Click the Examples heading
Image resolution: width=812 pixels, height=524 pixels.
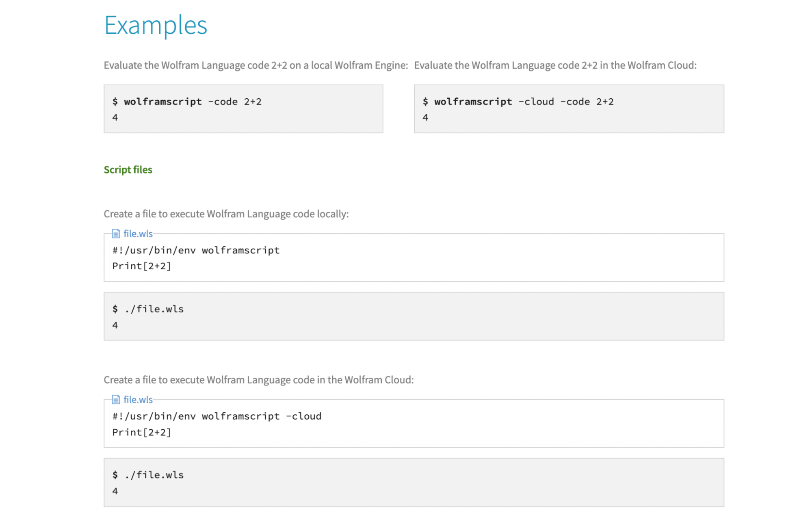coord(156,25)
